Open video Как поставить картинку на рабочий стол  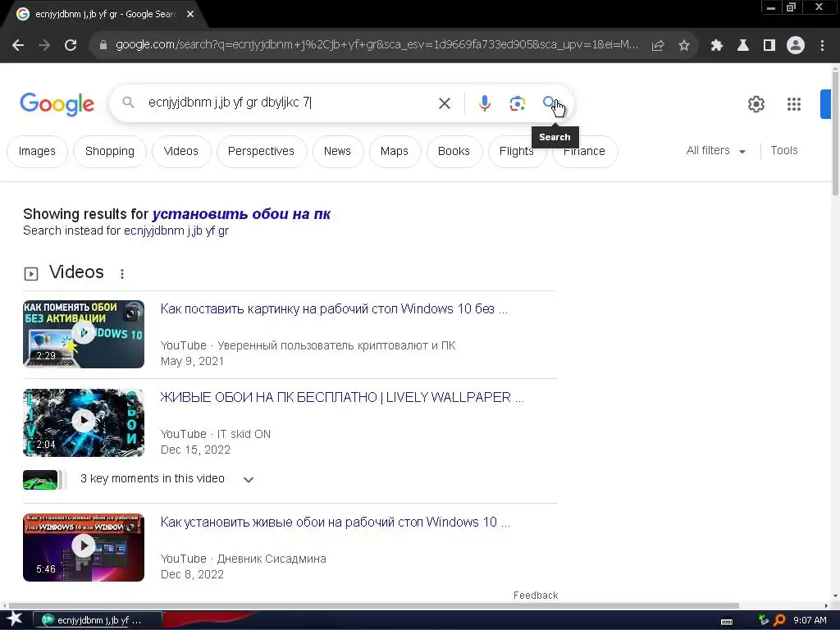pos(335,309)
